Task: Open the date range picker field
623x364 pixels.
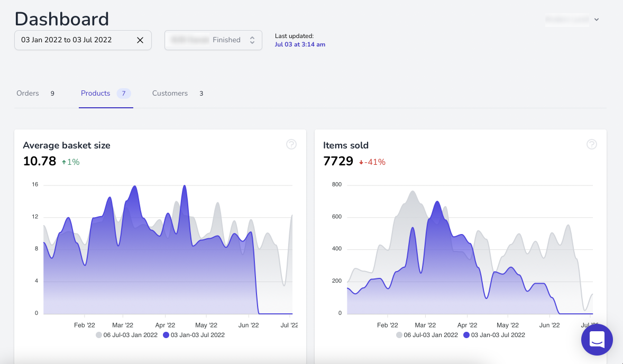Action: 74,40
